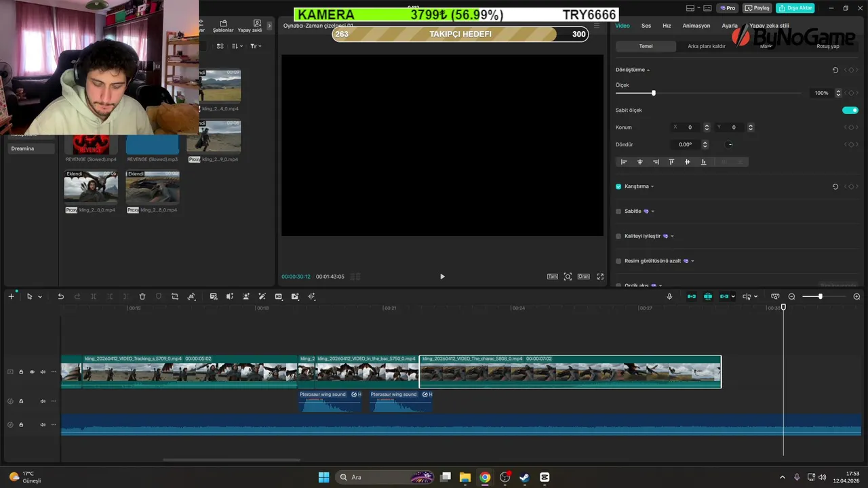Click the Pro upgrade button
Screen dimensions: 868x488
[728, 8]
